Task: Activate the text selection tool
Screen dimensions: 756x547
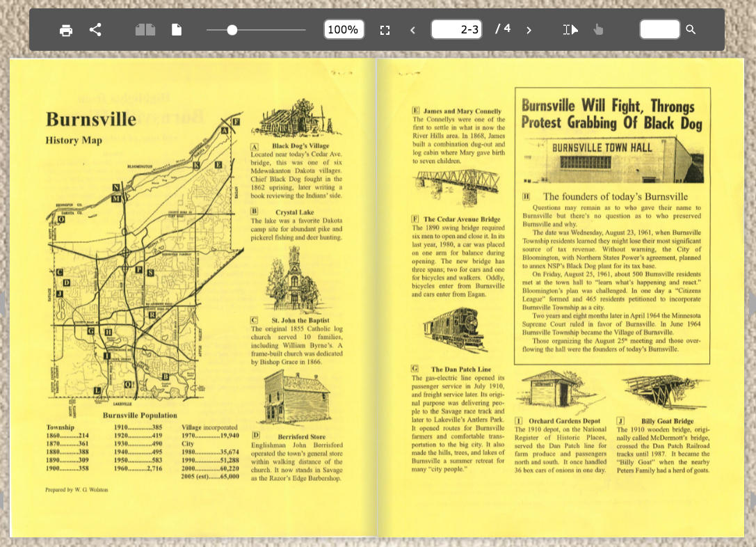Action: click(570, 30)
